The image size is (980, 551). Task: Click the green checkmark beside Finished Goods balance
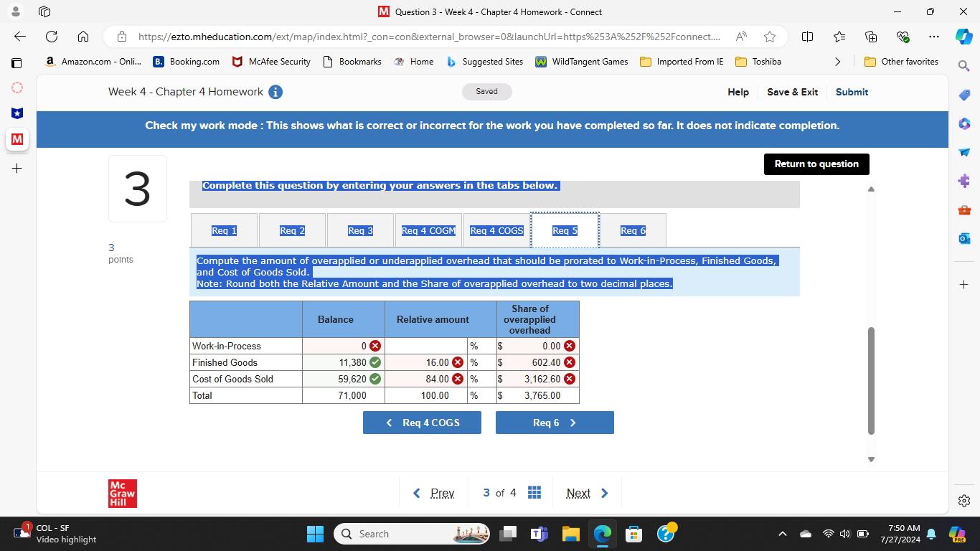(374, 362)
